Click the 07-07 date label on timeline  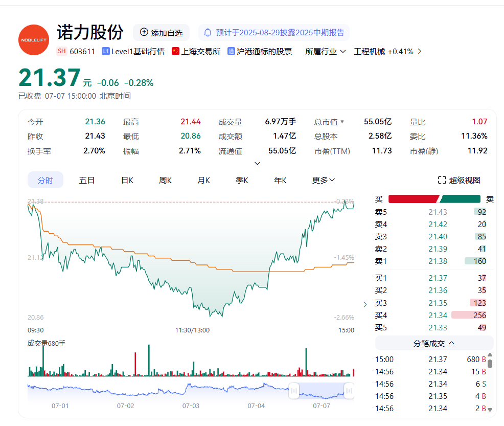pyautogui.click(x=322, y=406)
